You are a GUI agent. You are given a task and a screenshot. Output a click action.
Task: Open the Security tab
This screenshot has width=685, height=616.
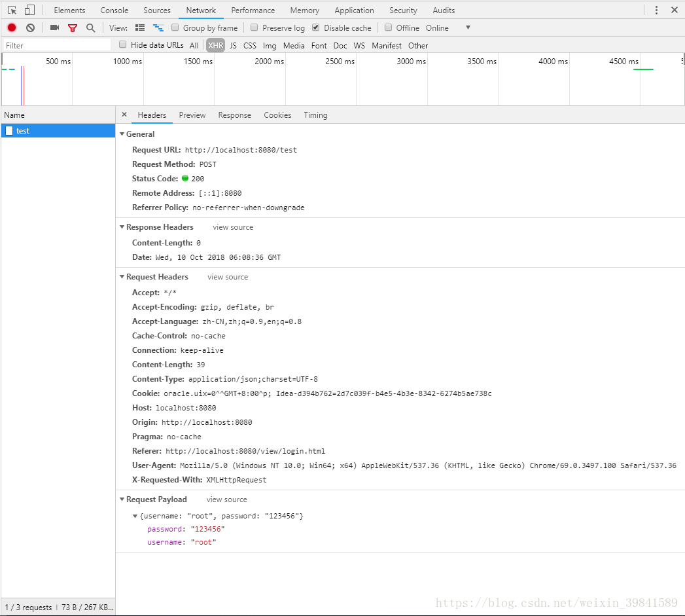click(x=403, y=10)
